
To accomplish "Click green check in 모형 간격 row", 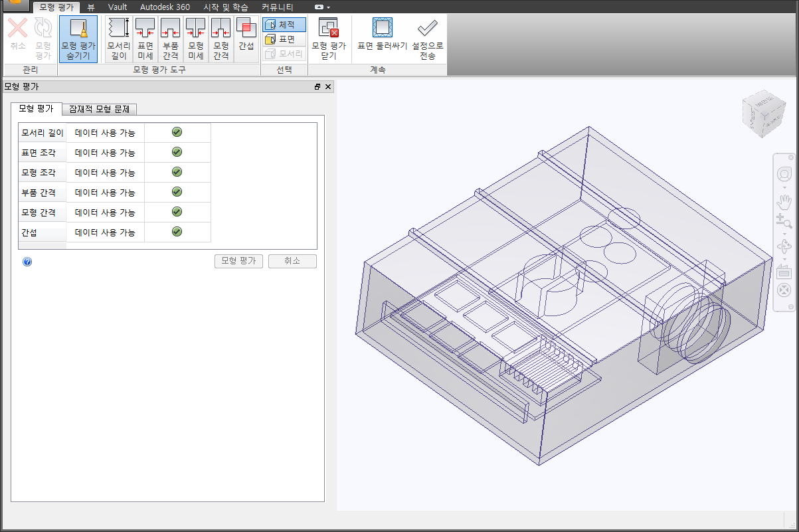I will tap(177, 212).
